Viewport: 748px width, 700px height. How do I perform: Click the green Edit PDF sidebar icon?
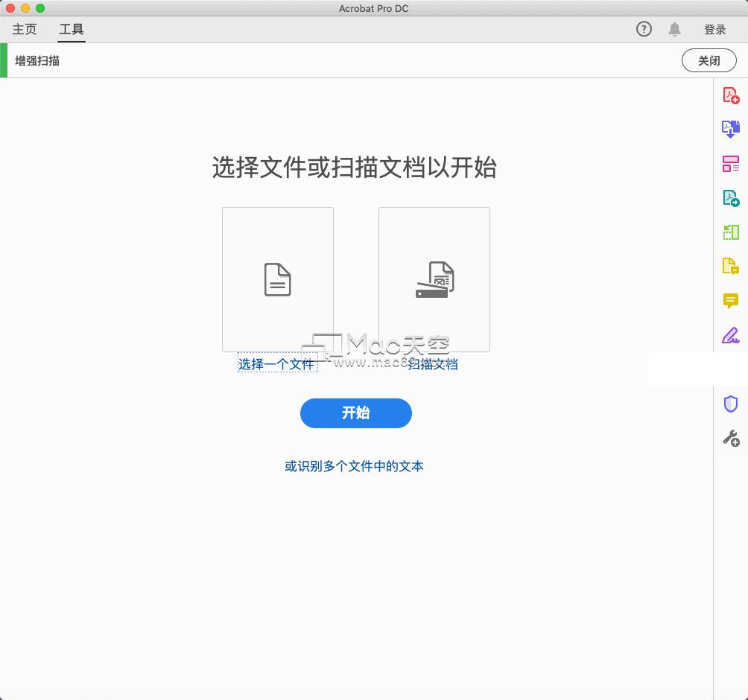[x=731, y=232]
